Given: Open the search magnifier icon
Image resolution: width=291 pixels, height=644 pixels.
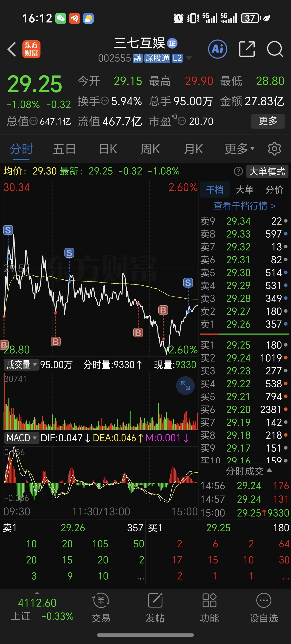Looking at the screenshot, I should (x=275, y=49).
